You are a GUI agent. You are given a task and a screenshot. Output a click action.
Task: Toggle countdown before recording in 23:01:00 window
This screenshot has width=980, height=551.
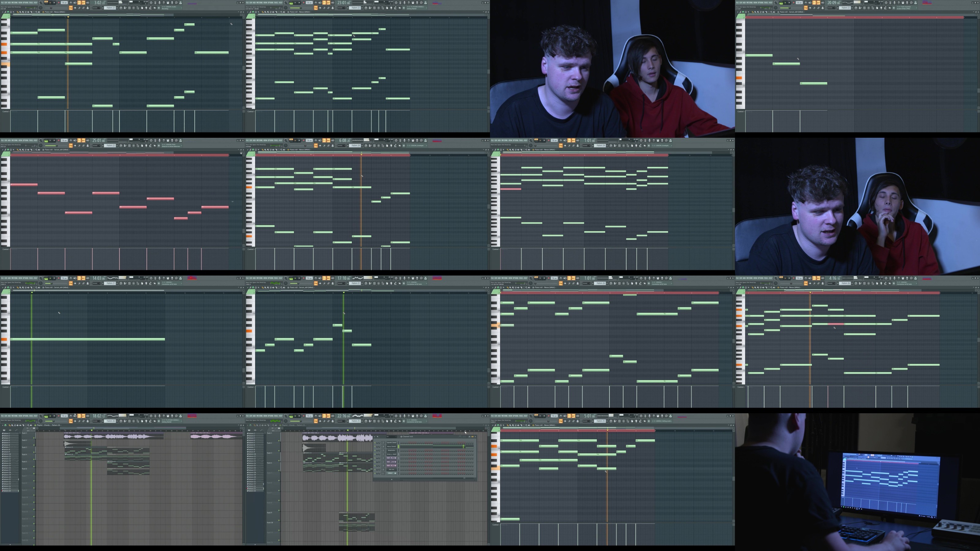pos(324,3)
